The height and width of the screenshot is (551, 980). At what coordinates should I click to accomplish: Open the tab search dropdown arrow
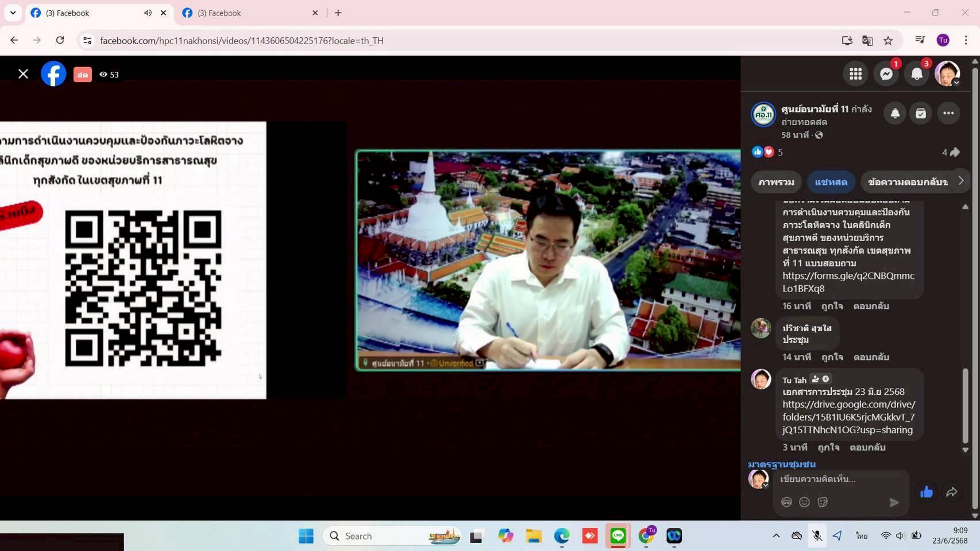pyautogui.click(x=13, y=13)
